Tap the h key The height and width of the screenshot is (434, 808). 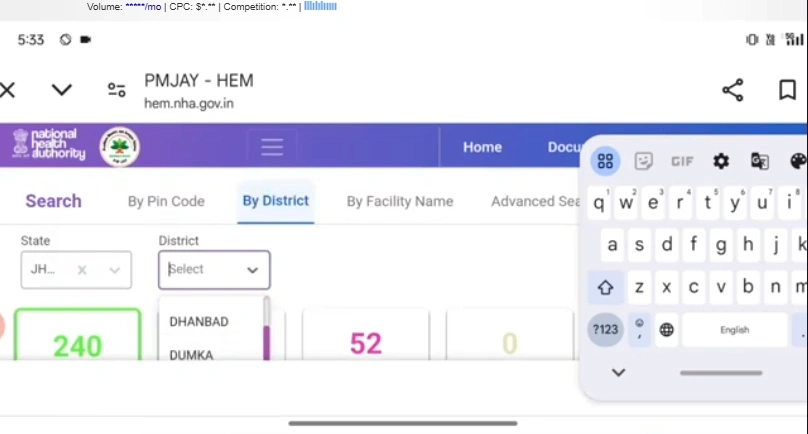(x=748, y=245)
